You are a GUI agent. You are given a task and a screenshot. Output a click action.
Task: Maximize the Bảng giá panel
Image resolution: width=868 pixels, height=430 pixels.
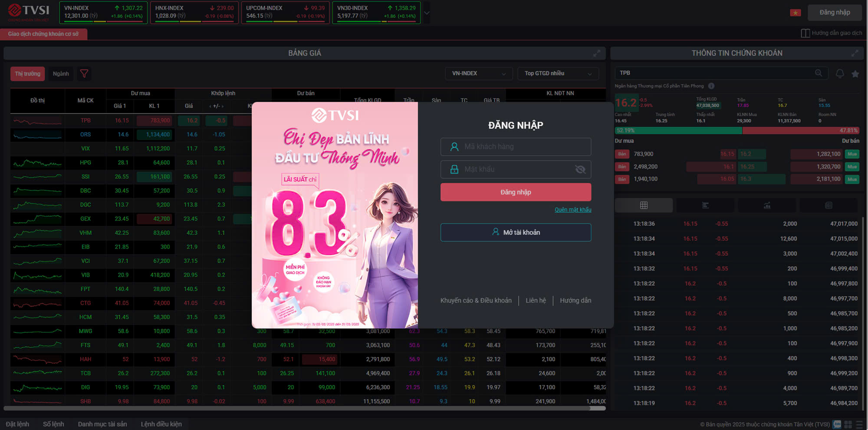597,53
